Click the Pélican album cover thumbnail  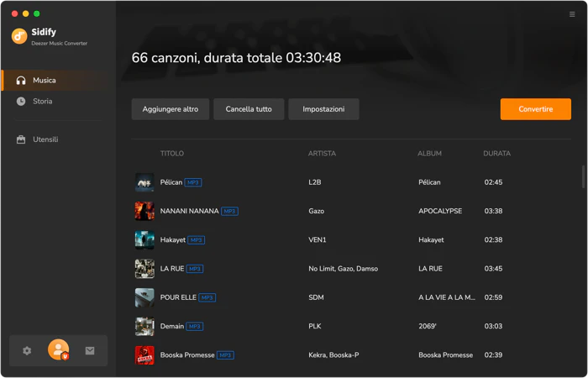[144, 182]
